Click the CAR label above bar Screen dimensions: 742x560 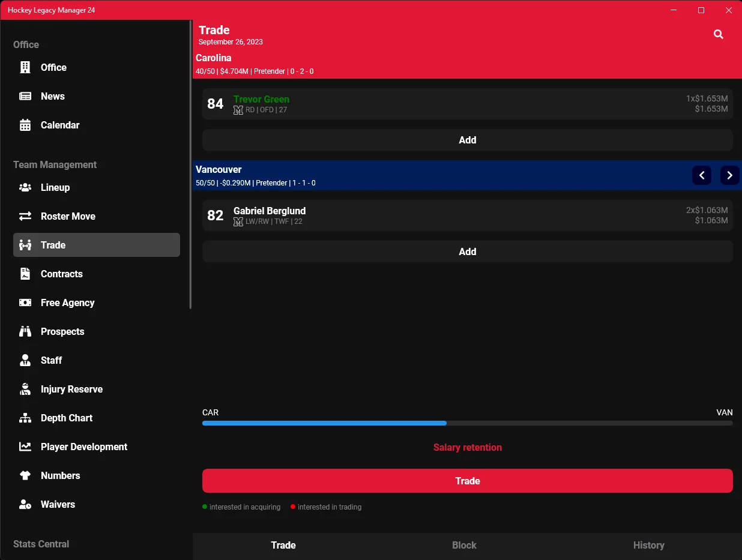click(x=210, y=412)
